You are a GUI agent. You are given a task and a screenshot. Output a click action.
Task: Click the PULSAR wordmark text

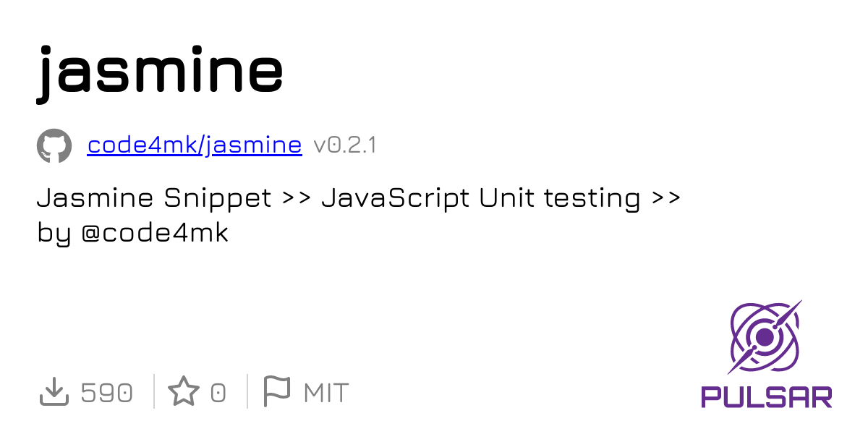766,396
